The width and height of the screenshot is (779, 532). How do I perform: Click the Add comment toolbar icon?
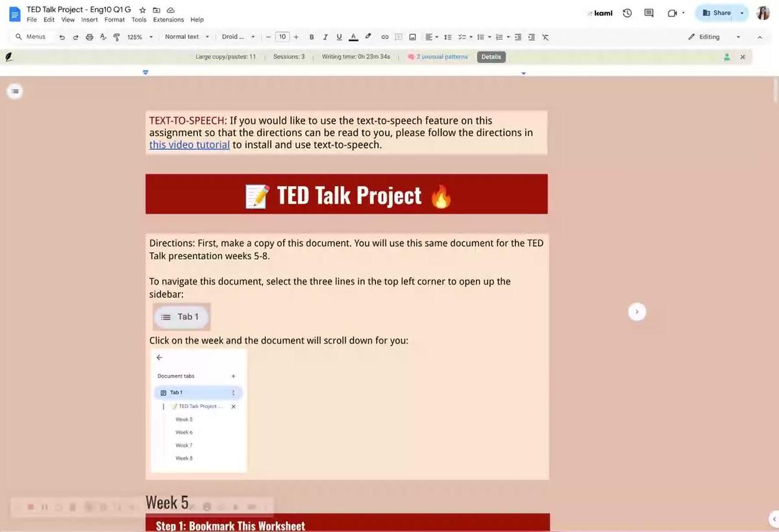[399, 37]
